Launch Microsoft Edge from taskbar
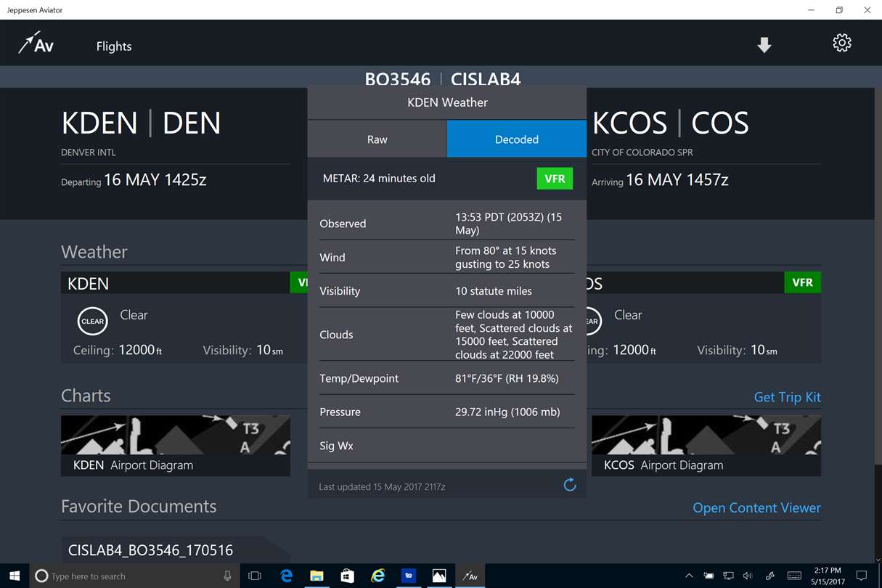Viewport: 882px width, 588px height. (x=286, y=576)
